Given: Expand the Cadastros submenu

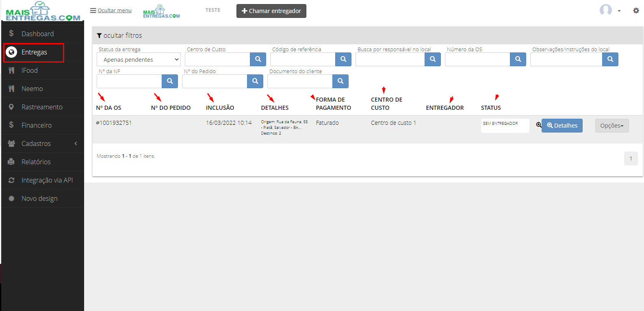Looking at the screenshot, I should [43, 144].
